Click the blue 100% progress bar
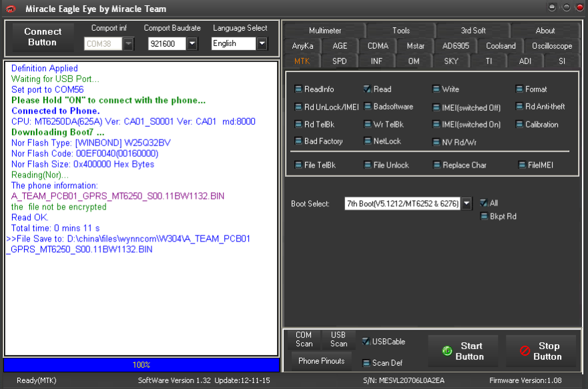The height and width of the screenshot is (389, 588). point(141,364)
